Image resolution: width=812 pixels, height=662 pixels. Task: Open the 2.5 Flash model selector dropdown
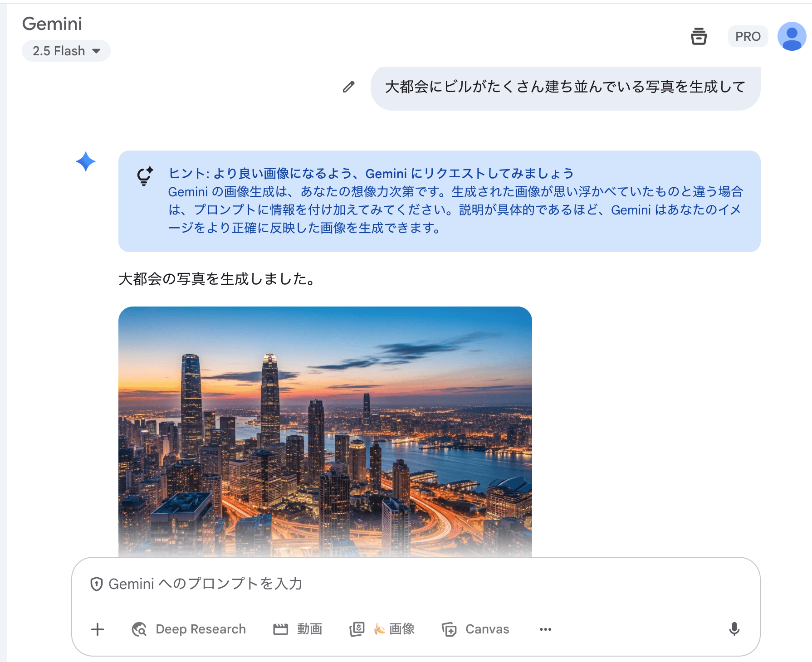(66, 51)
